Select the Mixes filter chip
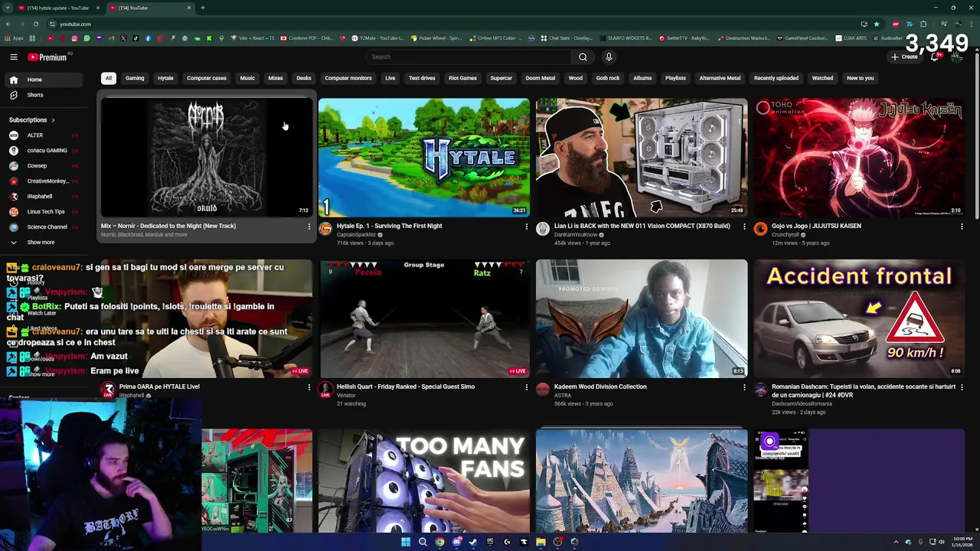 (x=276, y=78)
